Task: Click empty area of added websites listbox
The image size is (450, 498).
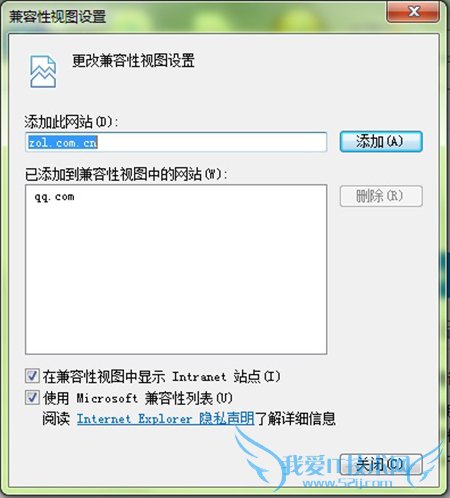Action: (x=176, y=277)
